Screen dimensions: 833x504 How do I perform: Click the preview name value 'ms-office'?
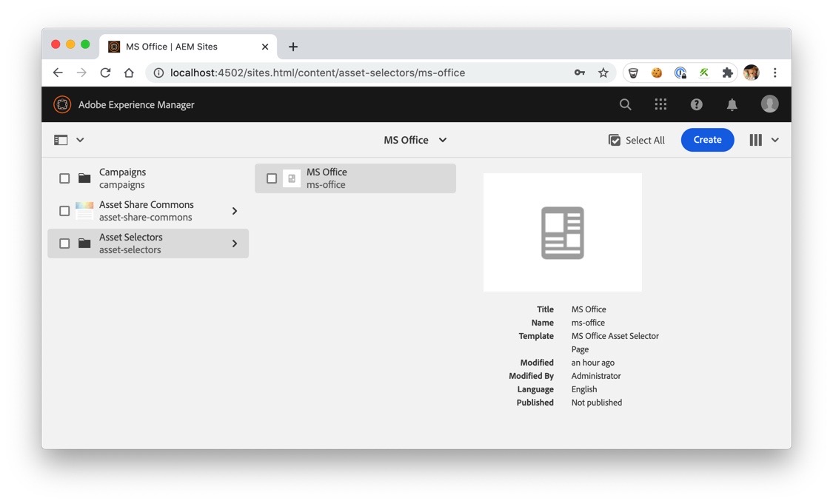point(588,323)
